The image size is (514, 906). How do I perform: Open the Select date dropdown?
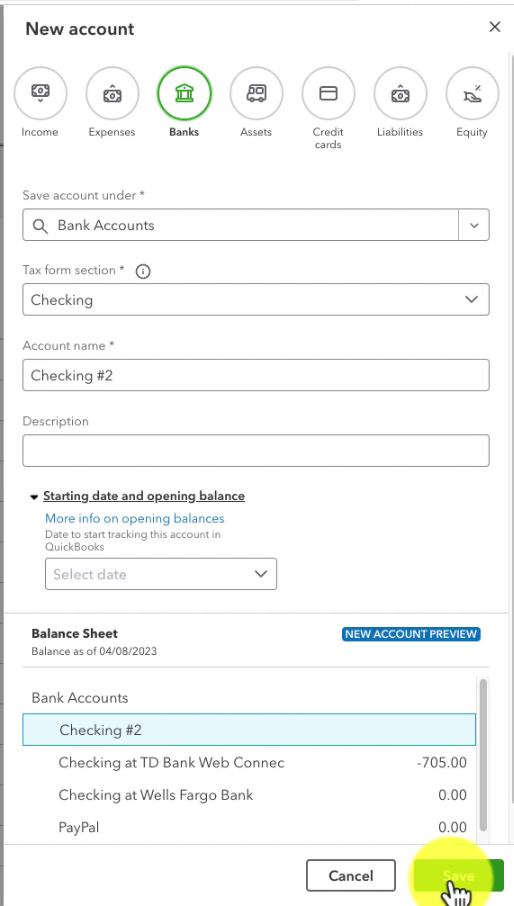[x=161, y=574]
